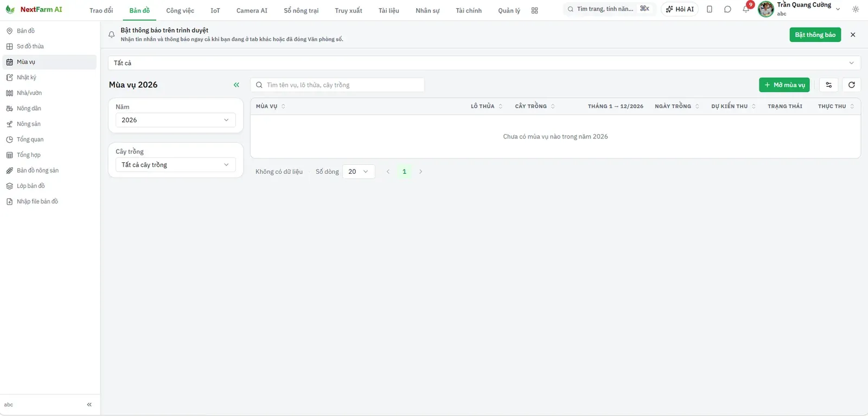Go to the Tài chính tab
Image resolution: width=868 pixels, height=416 pixels.
tap(469, 10)
